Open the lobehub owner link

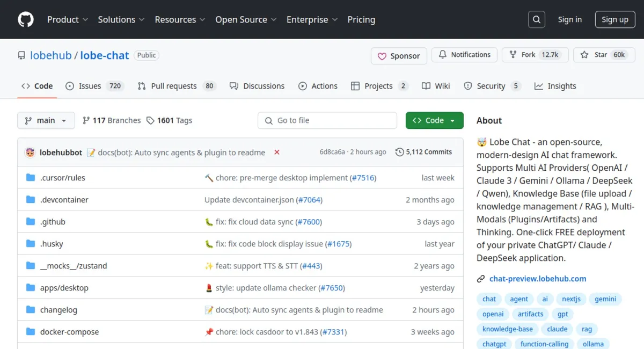pyautogui.click(x=51, y=55)
